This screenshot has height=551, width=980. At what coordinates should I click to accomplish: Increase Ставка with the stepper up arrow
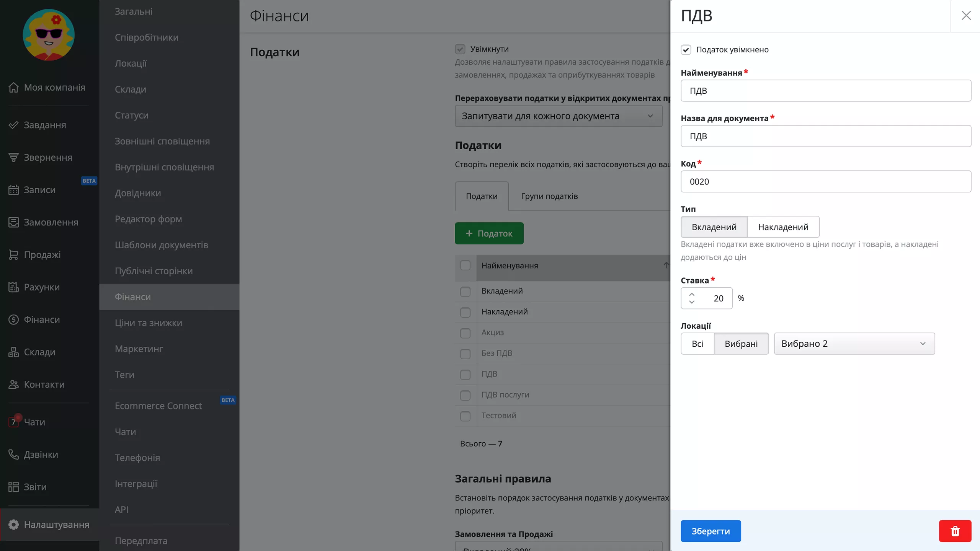pyautogui.click(x=692, y=294)
